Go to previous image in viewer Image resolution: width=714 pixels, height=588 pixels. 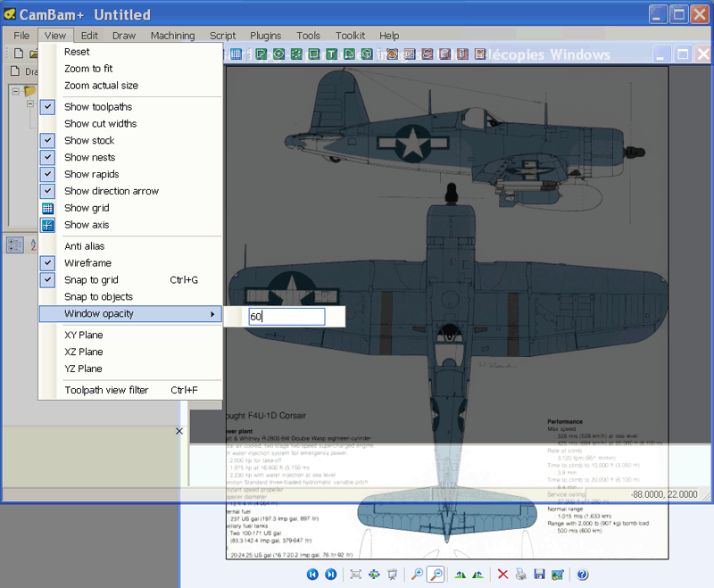pos(312,575)
